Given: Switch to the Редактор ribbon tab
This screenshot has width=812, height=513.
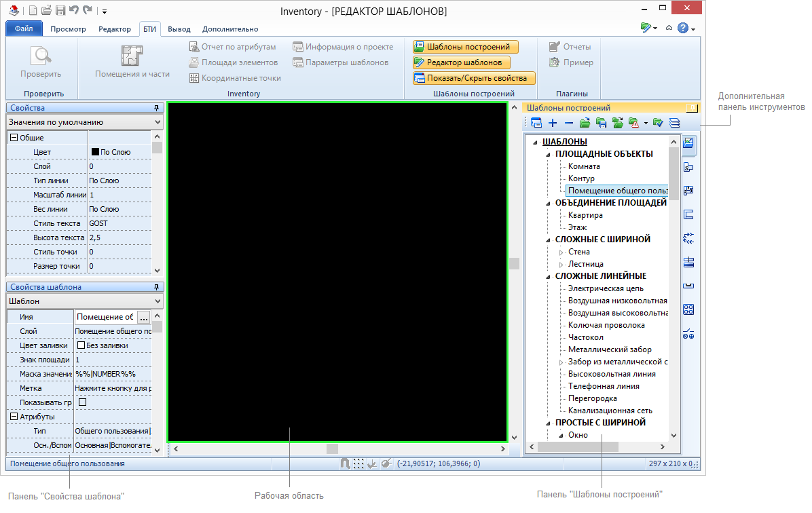Looking at the screenshot, I should click(115, 29).
